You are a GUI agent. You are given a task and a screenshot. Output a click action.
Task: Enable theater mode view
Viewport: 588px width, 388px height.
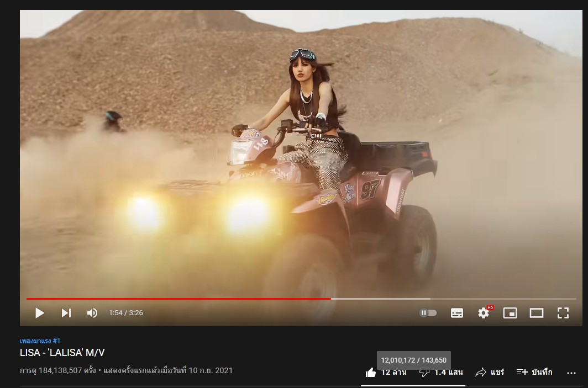pos(537,313)
